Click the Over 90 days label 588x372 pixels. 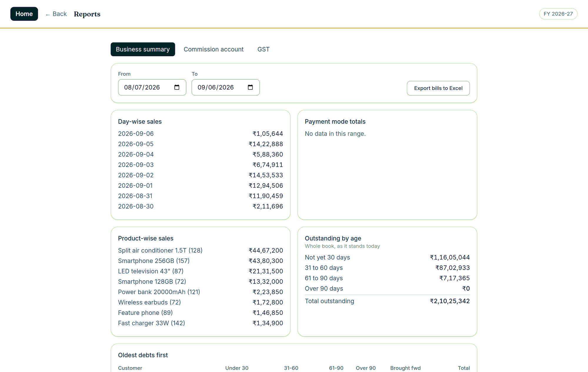[324, 289]
